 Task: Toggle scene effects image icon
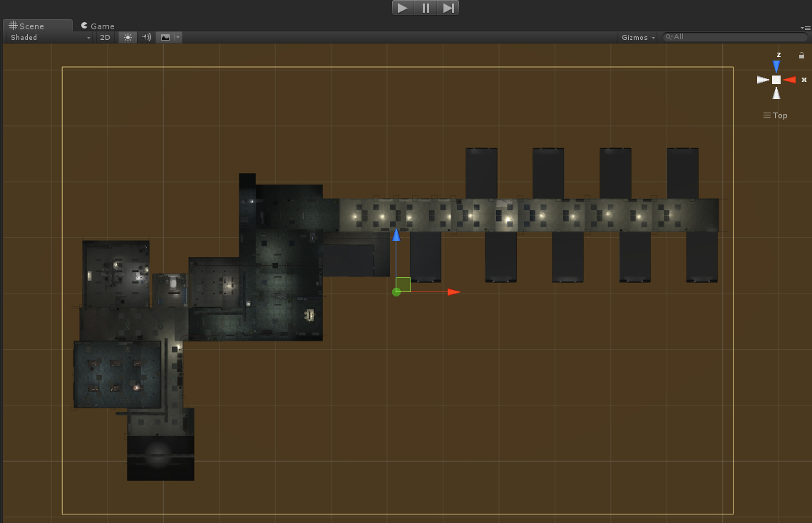click(x=165, y=37)
